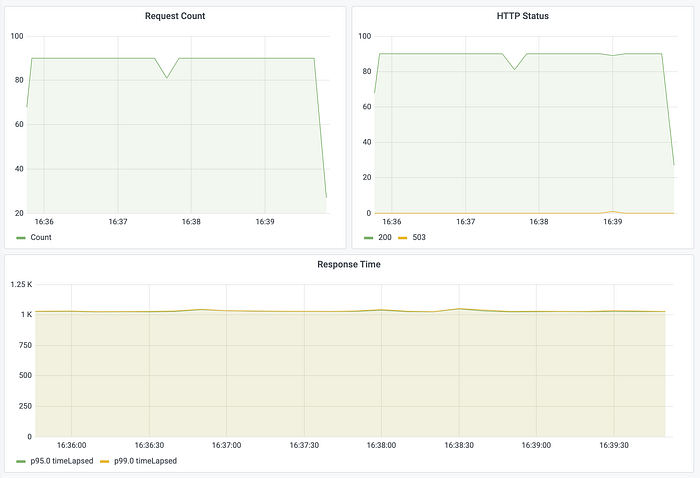
Task: Click the green Count legend color swatch
Action: (21, 238)
